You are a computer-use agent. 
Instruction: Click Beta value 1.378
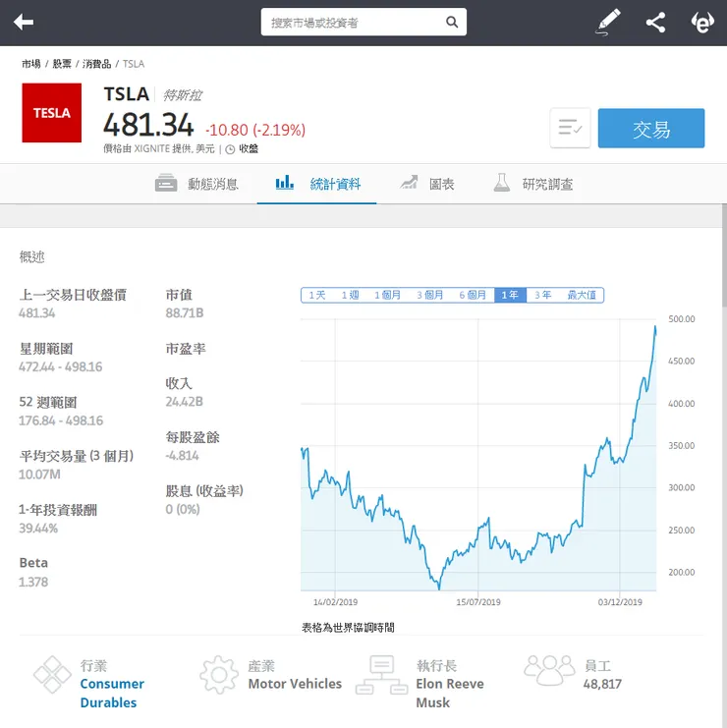coord(33,582)
